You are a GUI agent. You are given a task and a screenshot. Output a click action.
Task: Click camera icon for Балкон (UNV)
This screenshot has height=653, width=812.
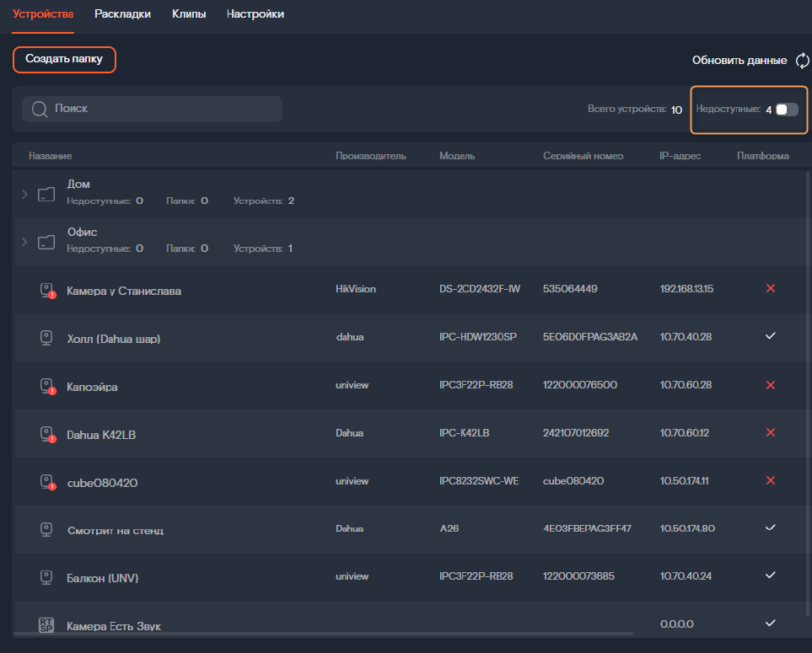point(46,577)
